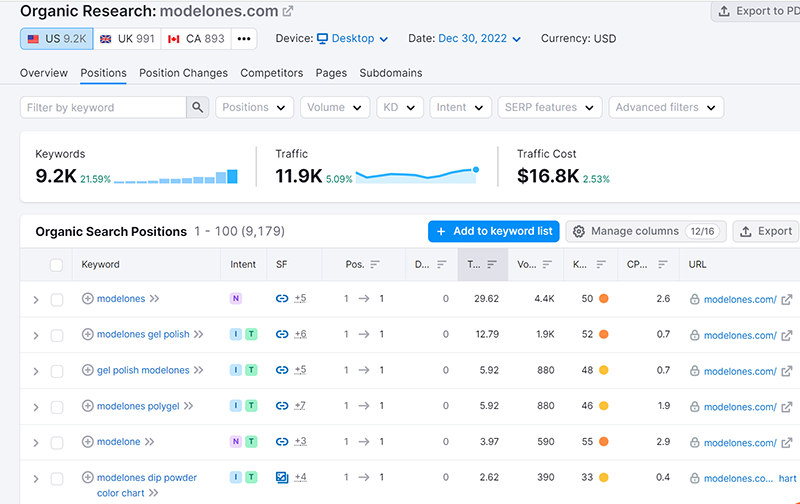
Task: Check the 'modelones' row checkbox
Action: (x=57, y=299)
